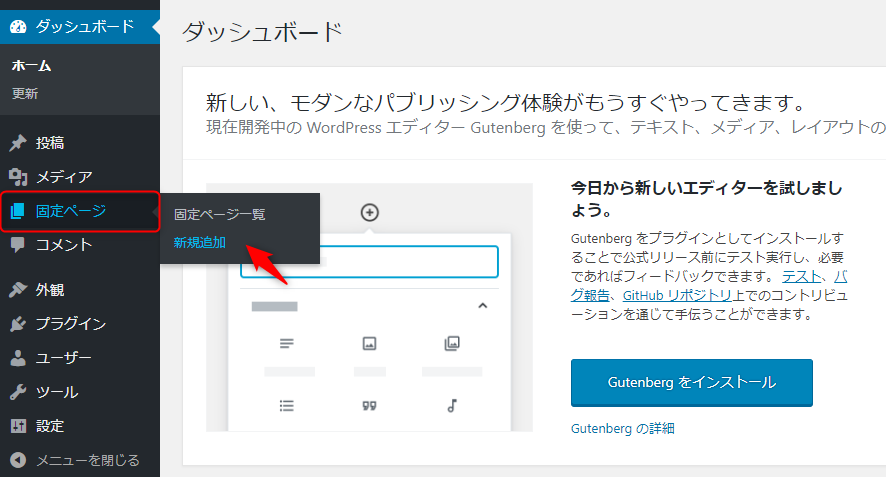The height and width of the screenshot is (477, 886).
Task: Open the ツール menu
Action: (x=80, y=392)
